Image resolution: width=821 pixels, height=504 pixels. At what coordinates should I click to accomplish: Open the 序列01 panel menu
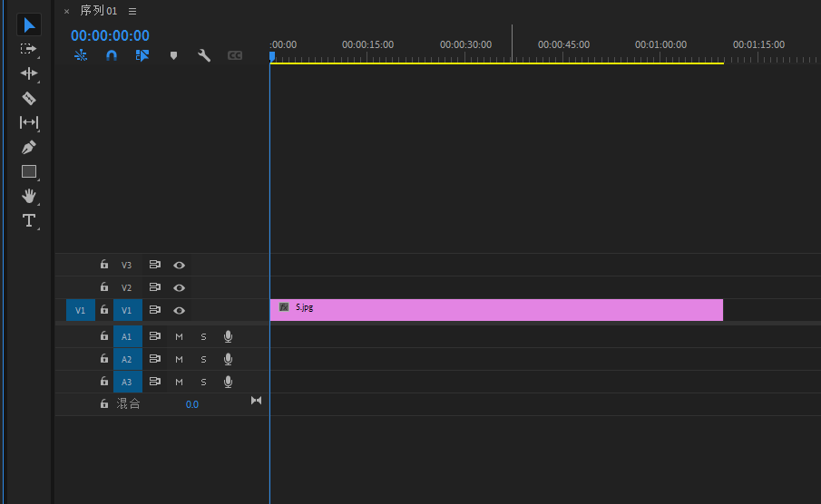tap(132, 11)
